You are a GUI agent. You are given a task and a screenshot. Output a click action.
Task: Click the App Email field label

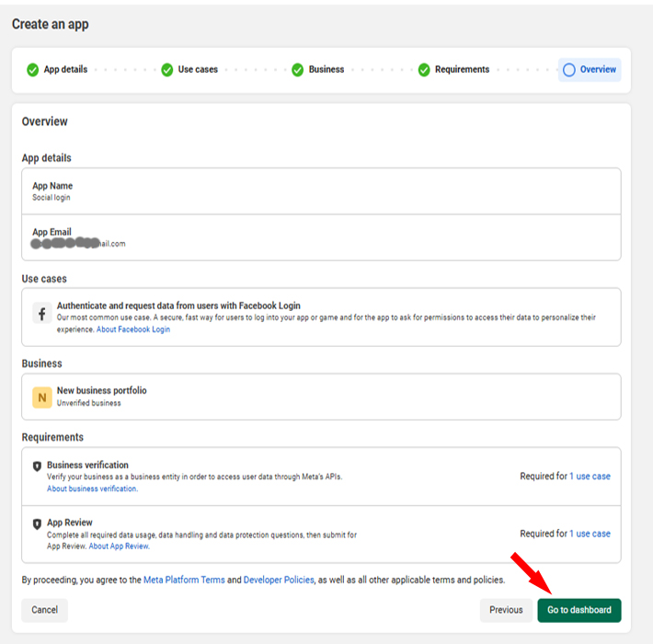[x=52, y=232]
